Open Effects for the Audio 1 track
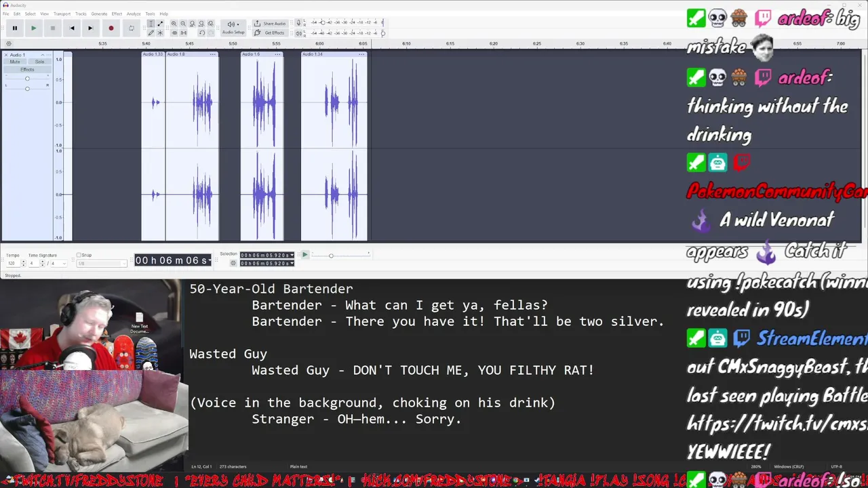The width and height of the screenshot is (868, 488). click(27, 69)
